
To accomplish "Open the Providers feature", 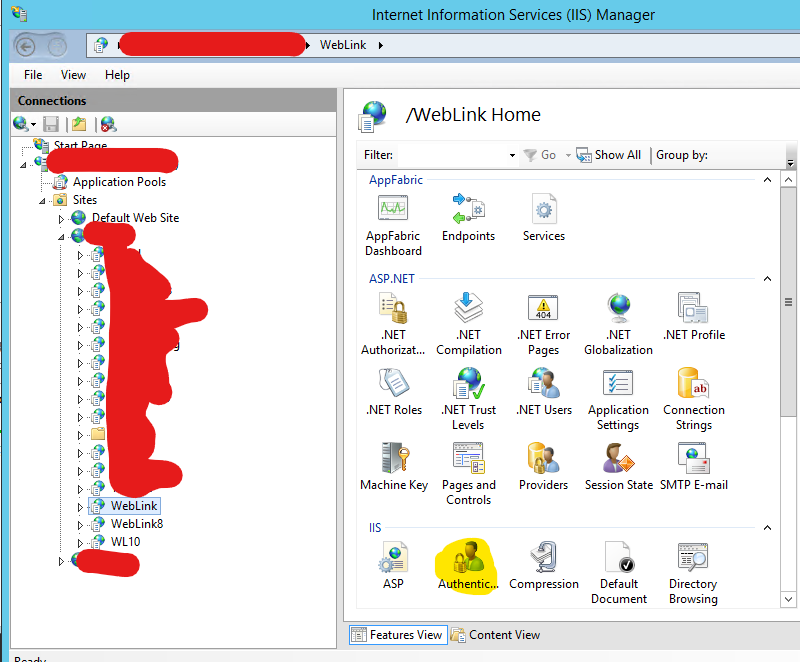I will [x=543, y=467].
